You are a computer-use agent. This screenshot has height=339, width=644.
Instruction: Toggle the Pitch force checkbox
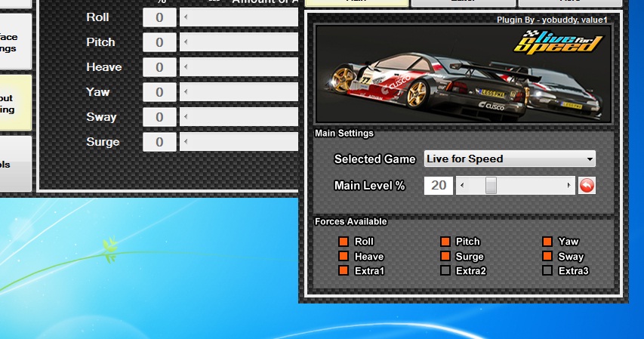(x=445, y=242)
